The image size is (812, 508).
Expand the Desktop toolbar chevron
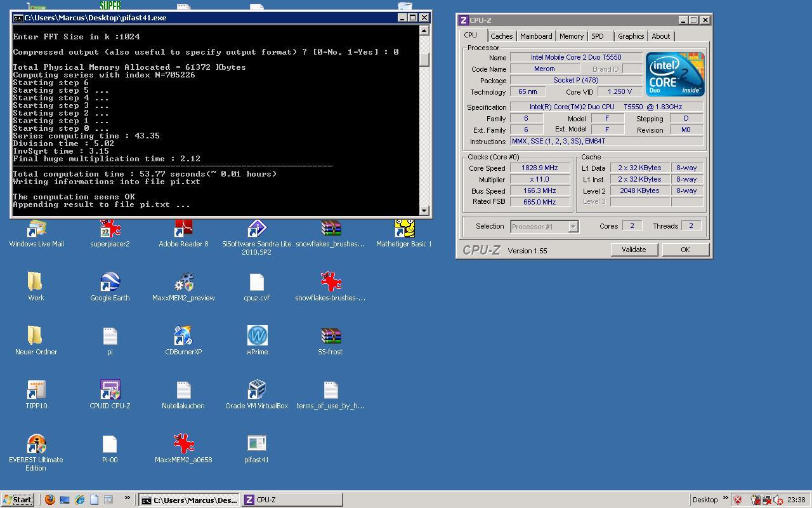coord(725,498)
